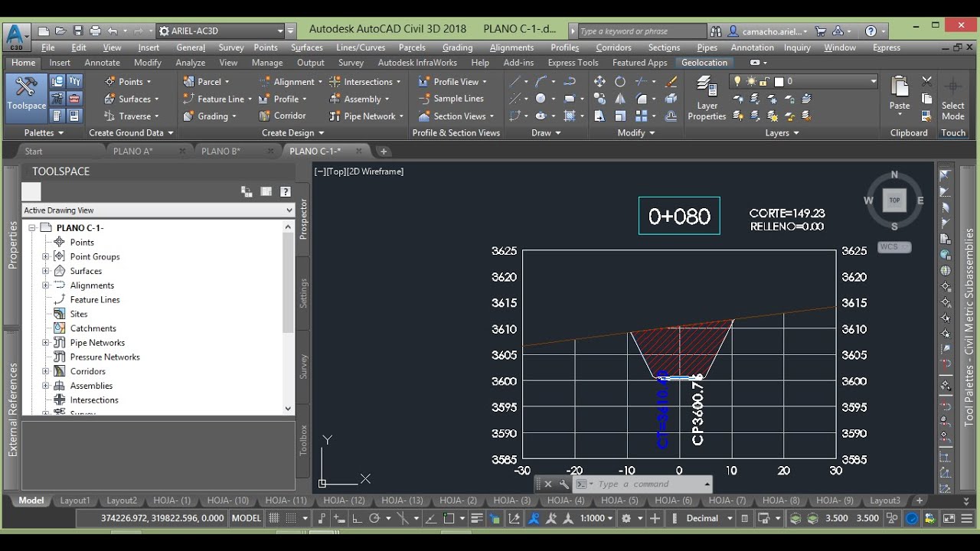Open the Alignment dropdown
980x551 pixels.
coord(291,82)
